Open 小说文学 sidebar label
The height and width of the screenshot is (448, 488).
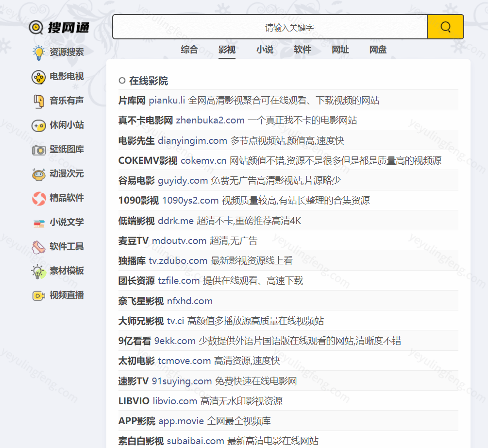pyautogui.click(x=67, y=222)
